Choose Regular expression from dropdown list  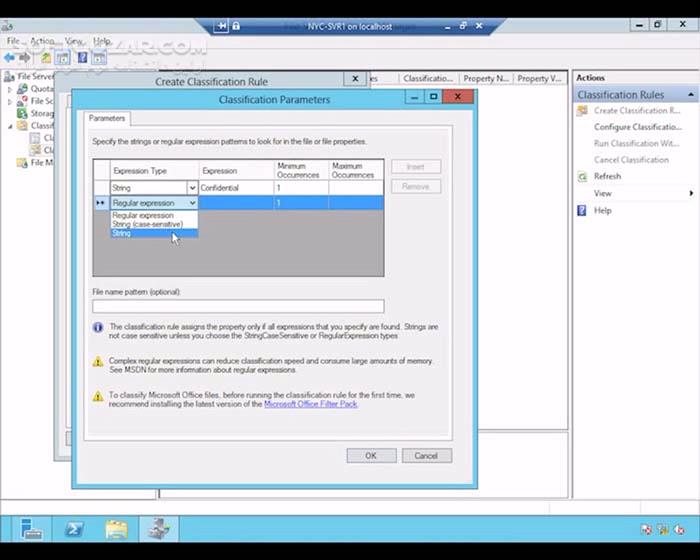[154, 215]
